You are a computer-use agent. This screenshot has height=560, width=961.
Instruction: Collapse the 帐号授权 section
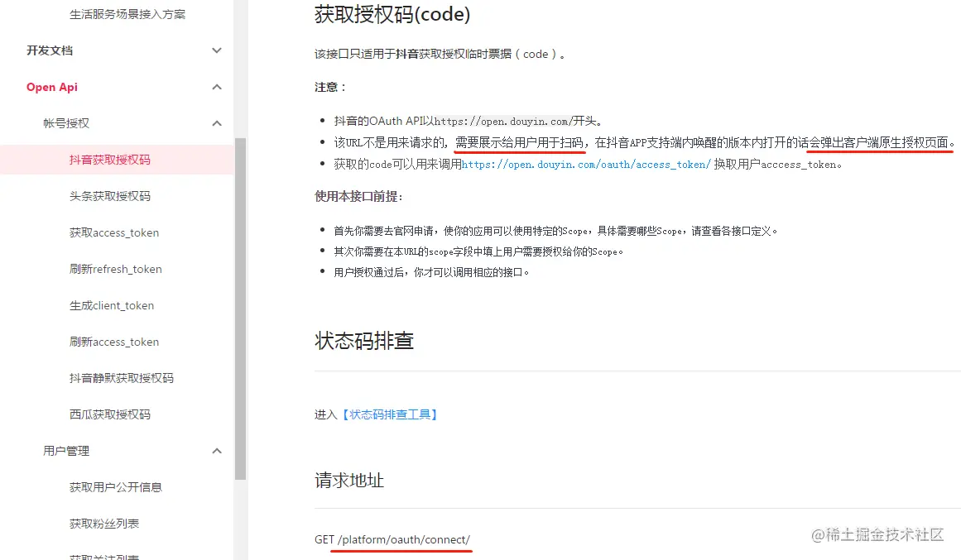(x=216, y=123)
